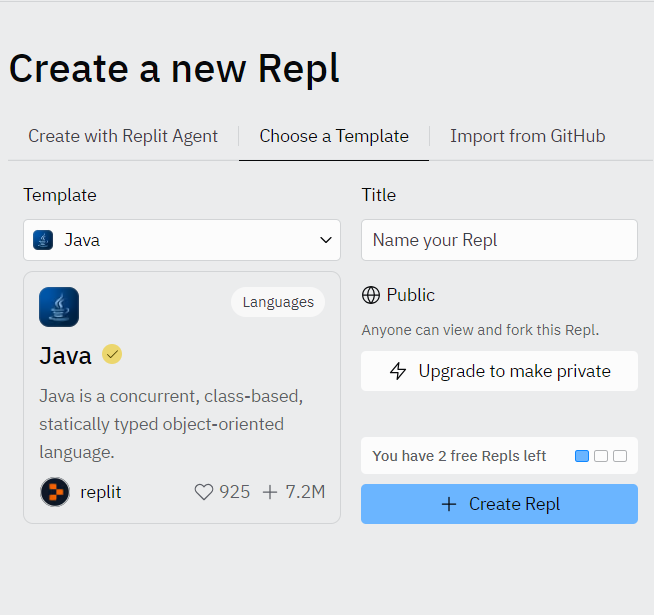Focus the Name your Repl title field
The height and width of the screenshot is (615, 654).
[x=499, y=240]
